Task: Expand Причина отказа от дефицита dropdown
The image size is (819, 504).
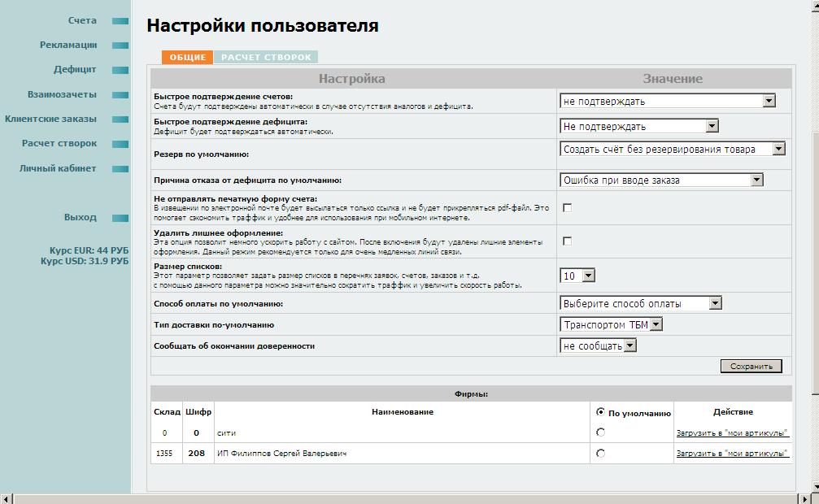Action: tap(661, 180)
